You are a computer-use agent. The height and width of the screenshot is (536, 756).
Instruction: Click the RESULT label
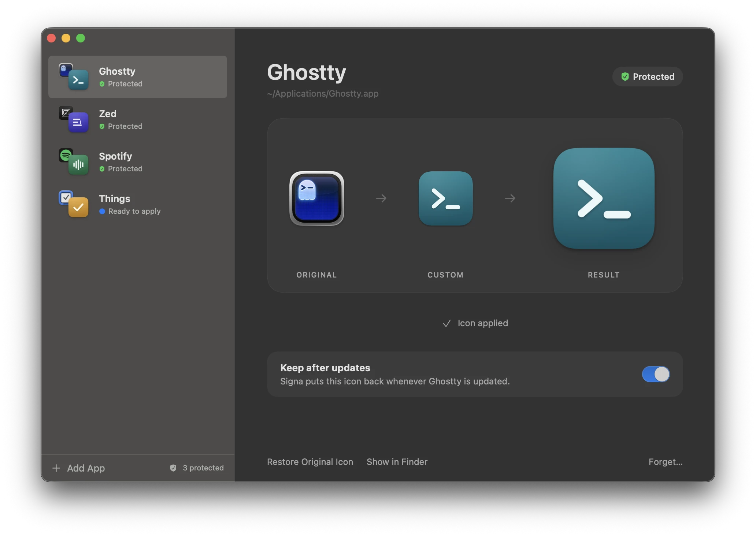click(x=604, y=275)
